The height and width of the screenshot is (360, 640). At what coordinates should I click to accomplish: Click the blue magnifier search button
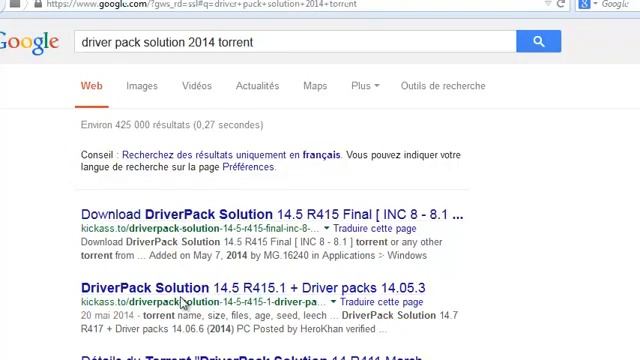click(538, 41)
